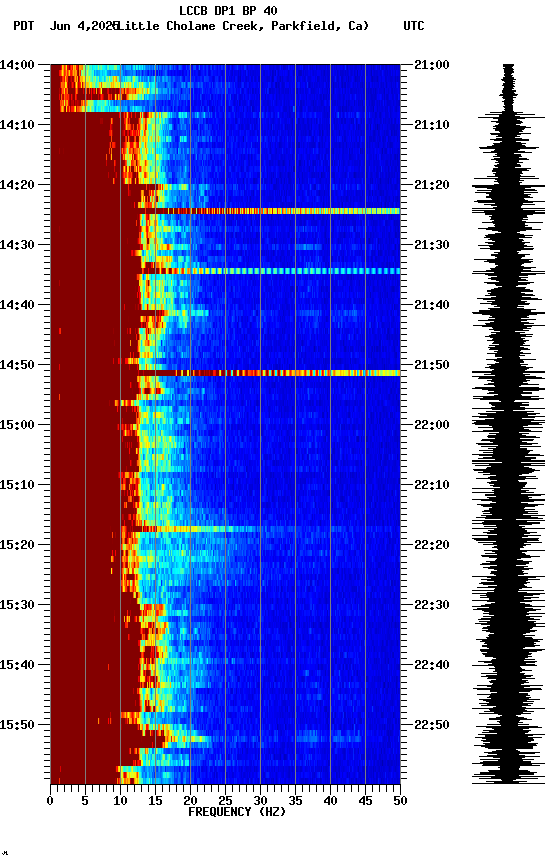Screen dimensions: 552x864
Task: Click the 'FREQUENCY (HZ)' axis title
Action: click(237, 813)
